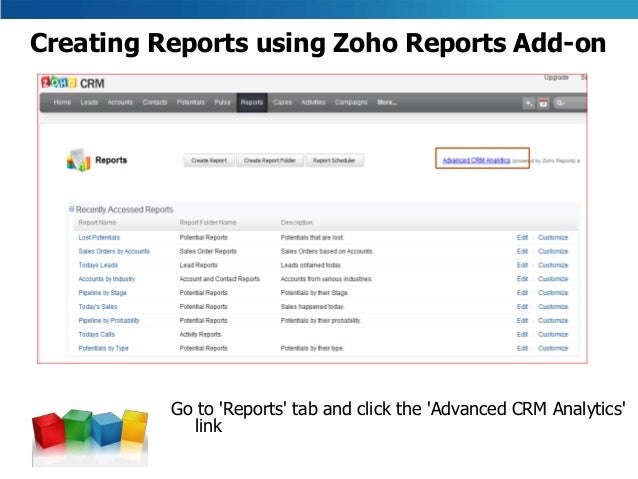Switch to the Accounts tab

[x=120, y=102]
